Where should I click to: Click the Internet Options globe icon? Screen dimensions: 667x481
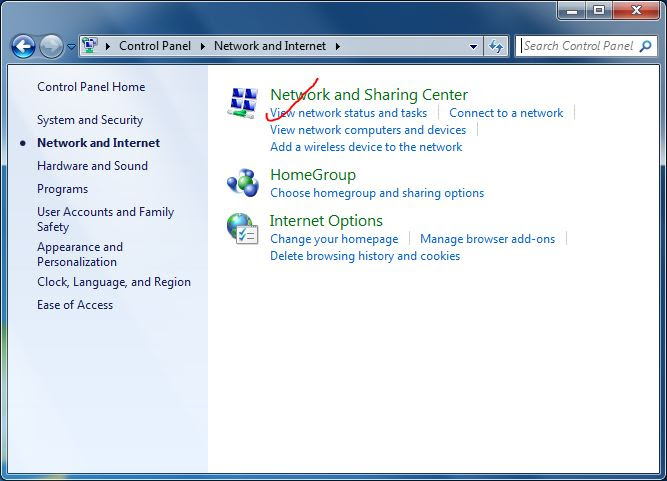pos(243,229)
